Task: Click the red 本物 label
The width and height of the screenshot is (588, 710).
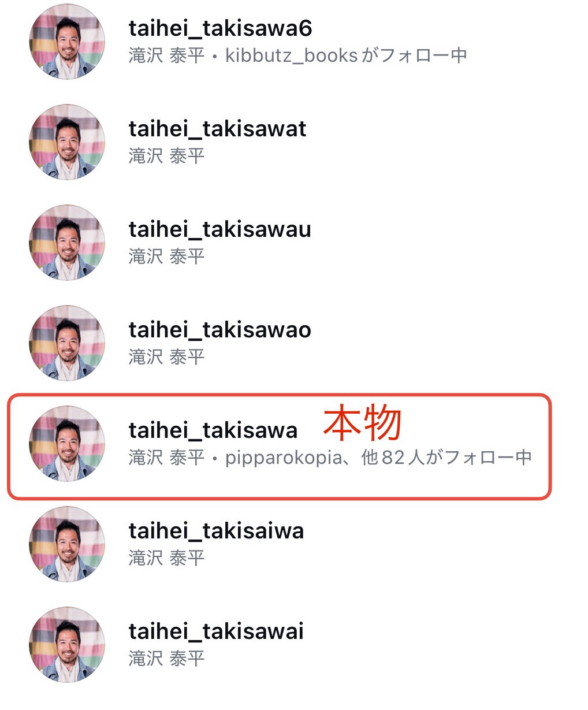Action: 362,423
